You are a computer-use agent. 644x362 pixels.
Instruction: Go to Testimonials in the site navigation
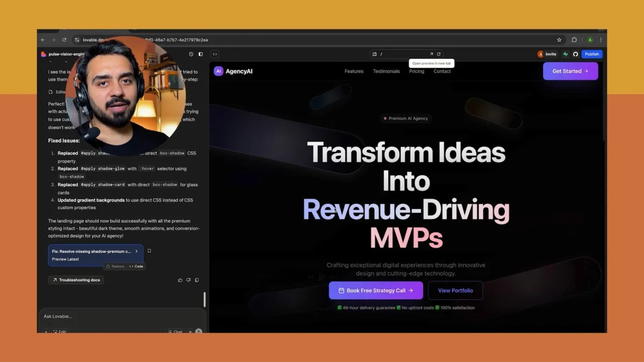386,71
